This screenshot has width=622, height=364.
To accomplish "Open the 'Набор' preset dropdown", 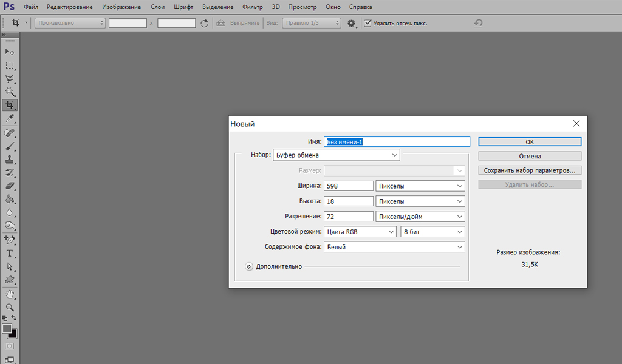I will (x=337, y=155).
